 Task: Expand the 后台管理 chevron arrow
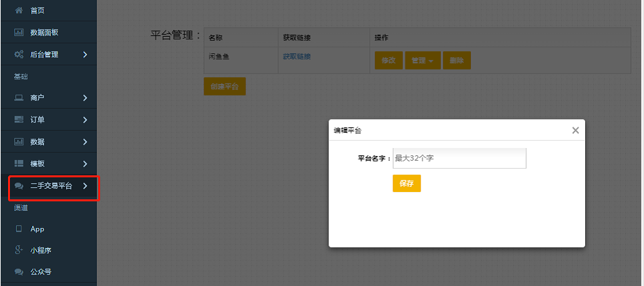tap(85, 55)
